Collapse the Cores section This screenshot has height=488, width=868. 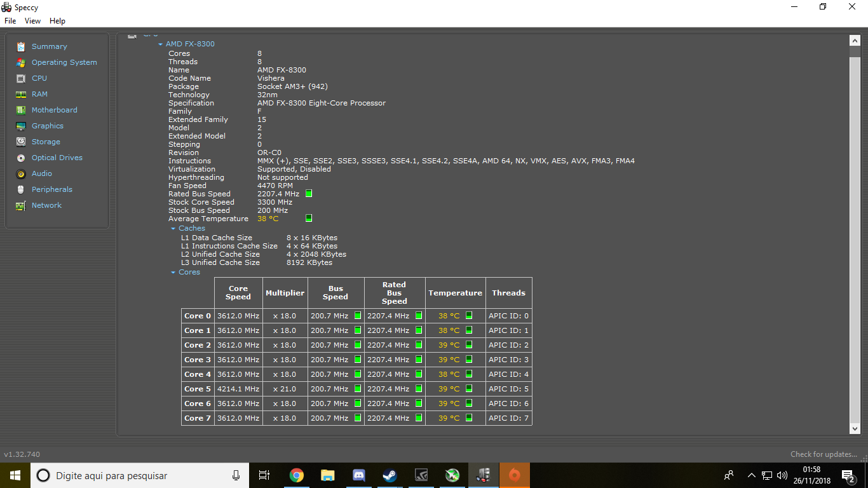(x=173, y=273)
